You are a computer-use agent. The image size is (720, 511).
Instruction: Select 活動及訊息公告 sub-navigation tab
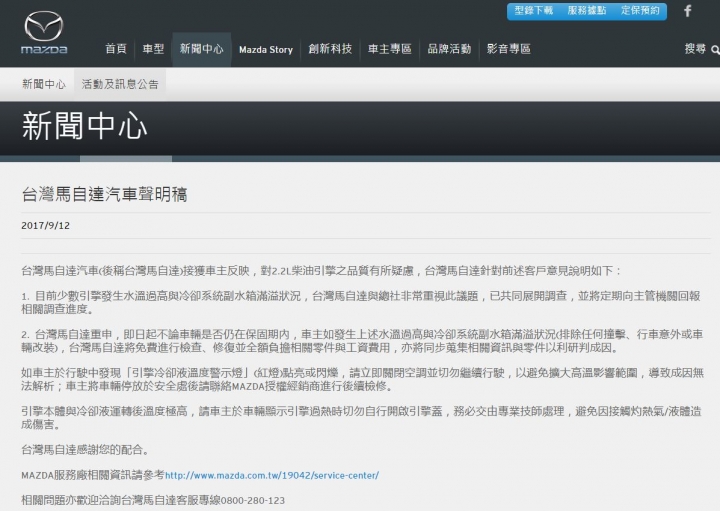tap(120, 84)
